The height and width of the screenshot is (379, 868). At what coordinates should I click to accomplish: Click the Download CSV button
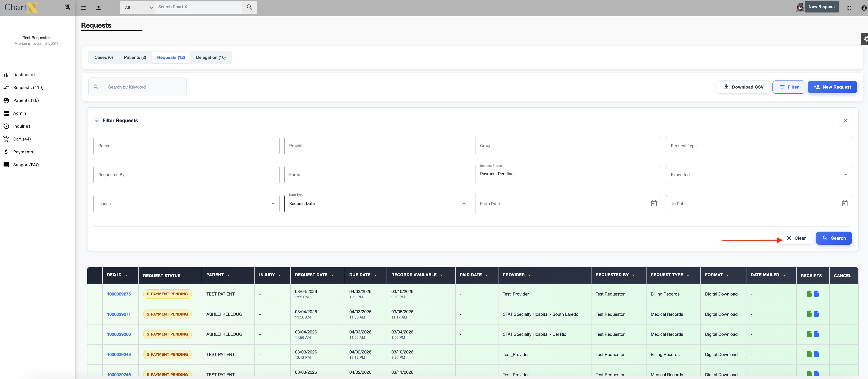[743, 87]
